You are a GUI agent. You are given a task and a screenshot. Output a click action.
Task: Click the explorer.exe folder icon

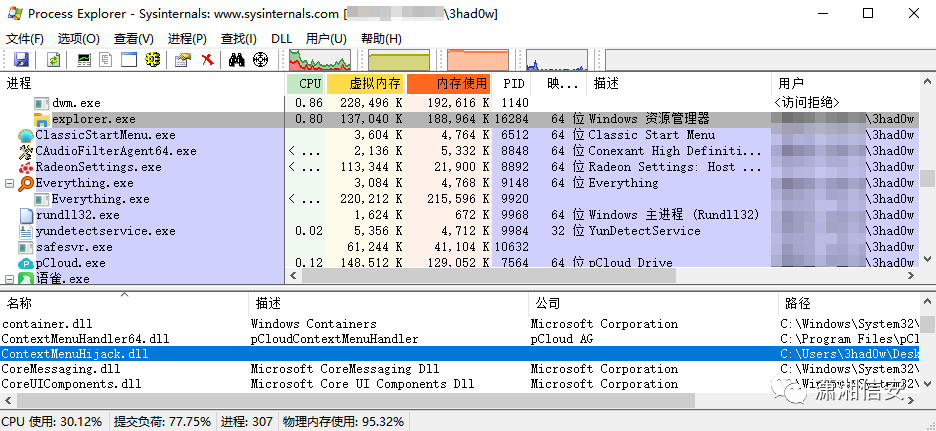coord(41,119)
